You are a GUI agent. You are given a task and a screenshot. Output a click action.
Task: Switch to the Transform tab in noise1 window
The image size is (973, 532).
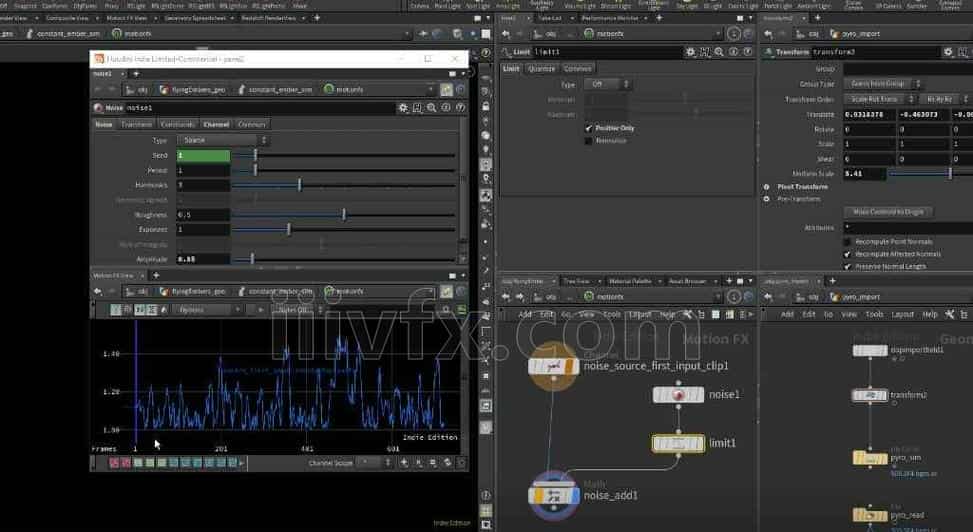tap(137, 125)
